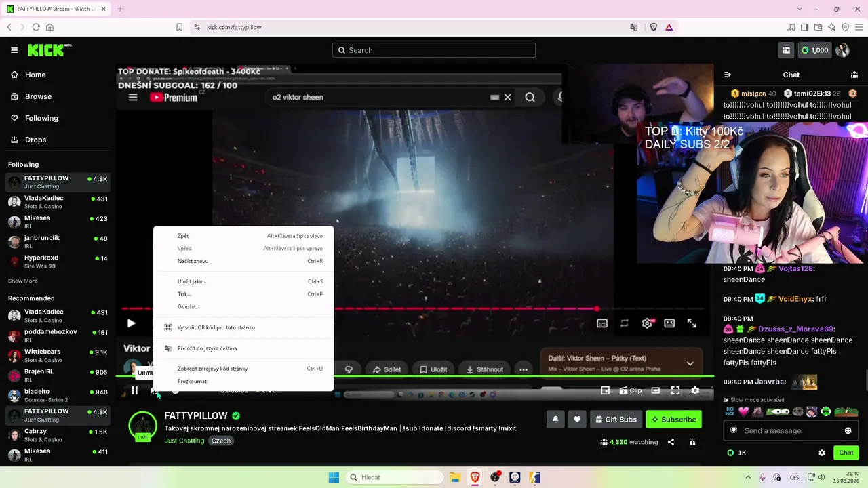Select the DO NICE quick emote

point(730,411)
